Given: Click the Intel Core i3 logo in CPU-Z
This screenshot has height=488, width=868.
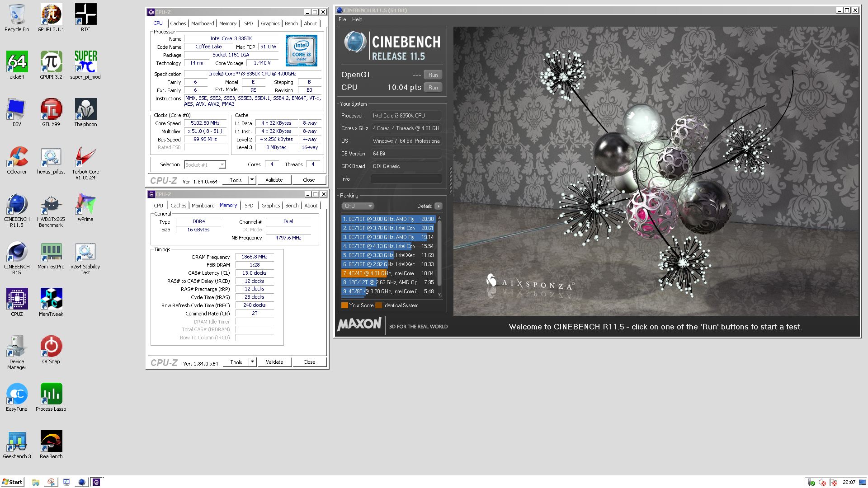Looking at the screenshot, I should (x=301, y=51).
